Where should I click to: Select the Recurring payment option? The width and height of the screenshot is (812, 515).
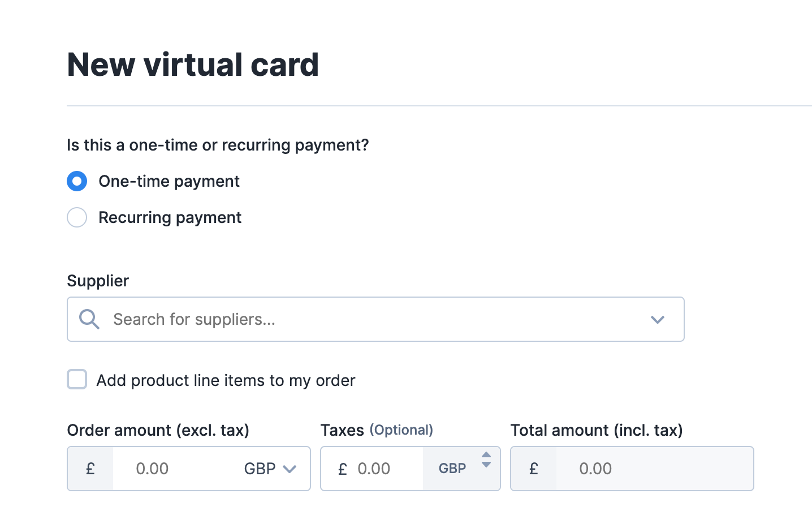pos(77,217)
